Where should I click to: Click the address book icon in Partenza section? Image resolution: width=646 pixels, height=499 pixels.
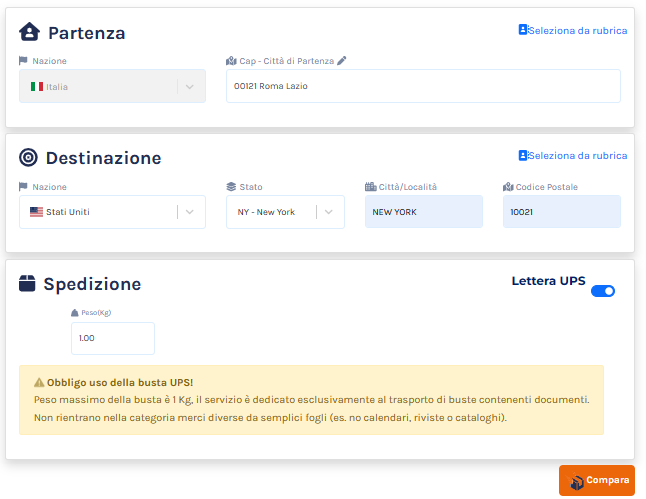[x=522, y=30]
